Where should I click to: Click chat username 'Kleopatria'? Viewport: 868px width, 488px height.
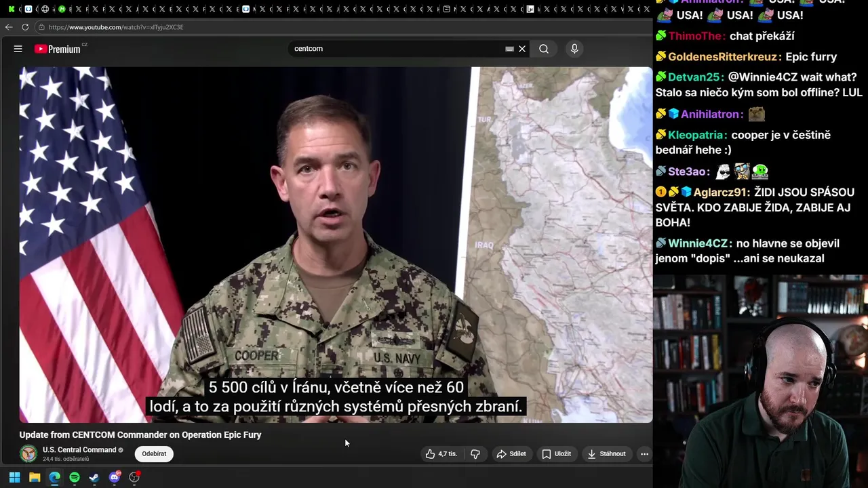tap(696, 135)
